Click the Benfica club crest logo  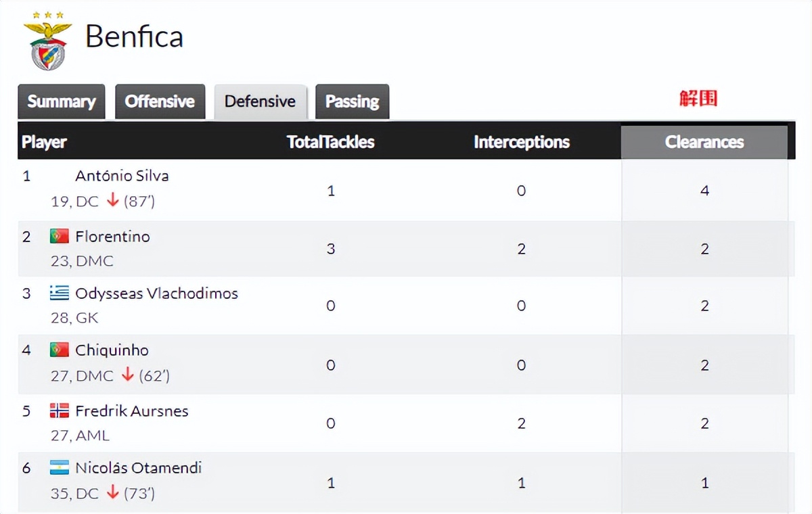point(47,41)
